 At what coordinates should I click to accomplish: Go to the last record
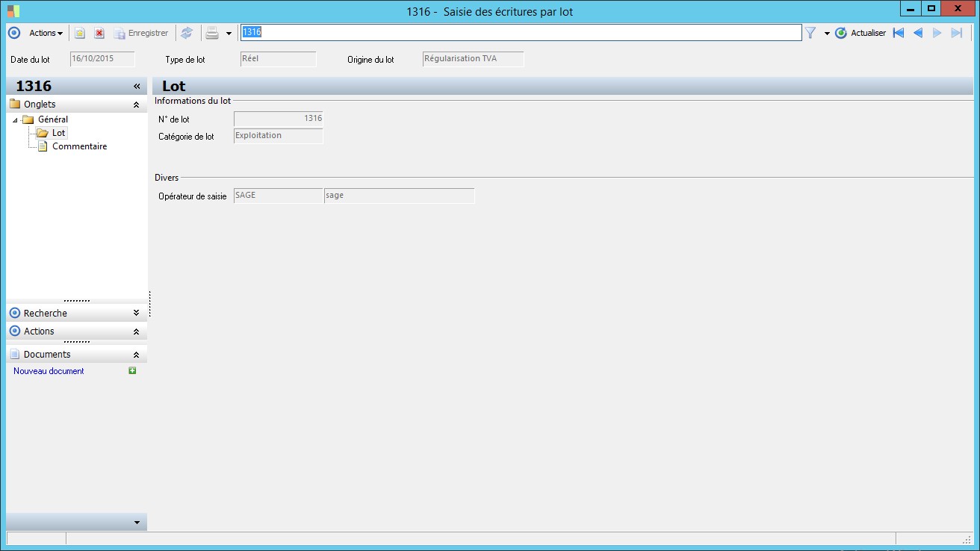pyautogui.click(x=957, y=33)
